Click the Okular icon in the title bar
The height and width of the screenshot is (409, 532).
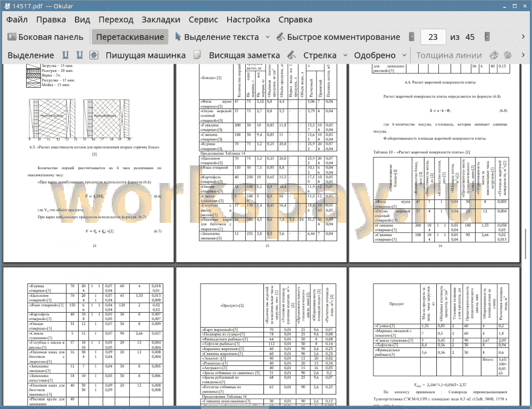pyautogui.click(x=7, y=6)
